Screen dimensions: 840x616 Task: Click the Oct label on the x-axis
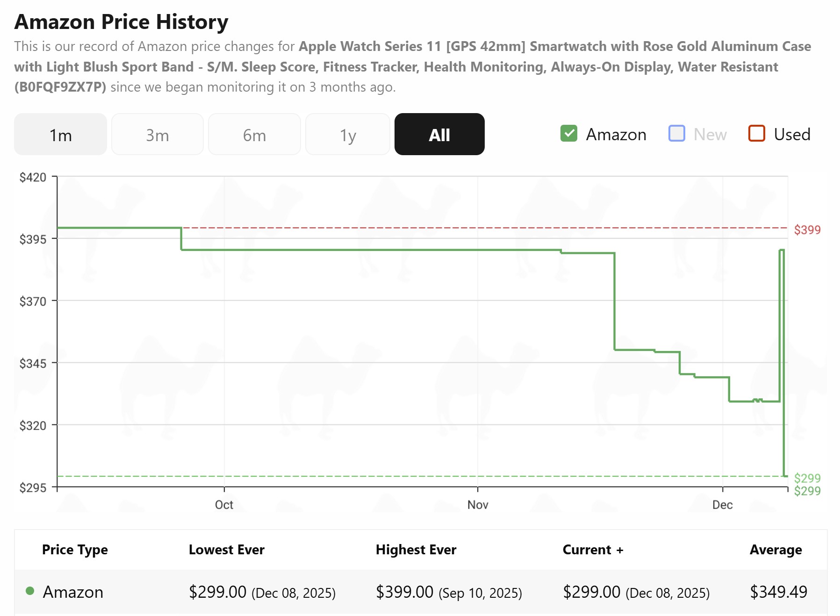(x=224, y=505)
